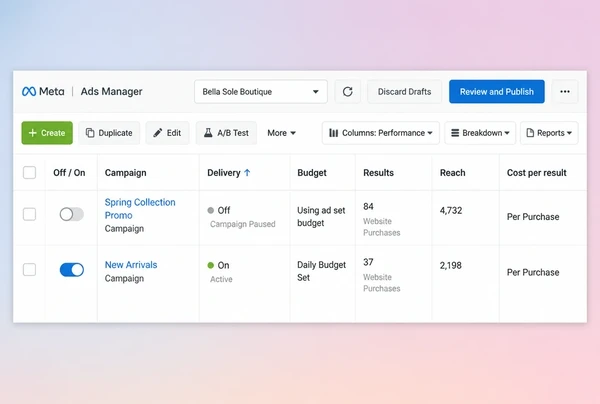Image resolution: width=600 pixels, height=404 pixels.
Task: Check the Spring Collection Promo row checkbox
Action: pyautogui.click(x=29, y=214)
